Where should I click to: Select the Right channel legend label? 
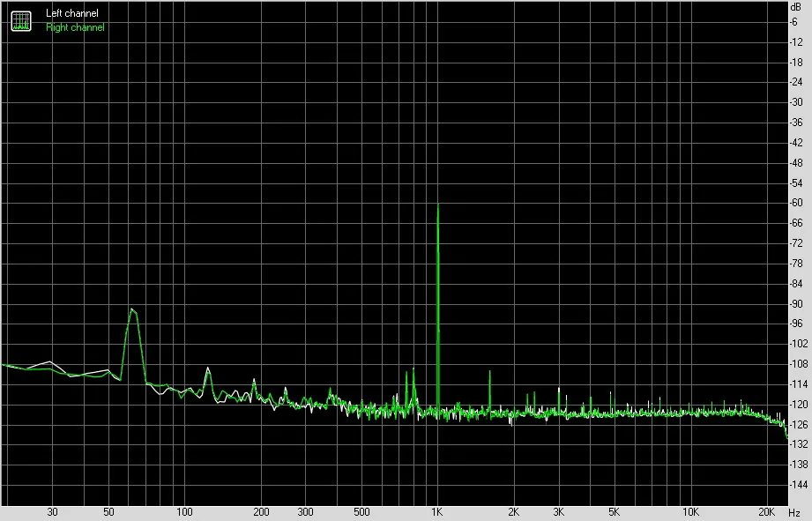[75, 27]
